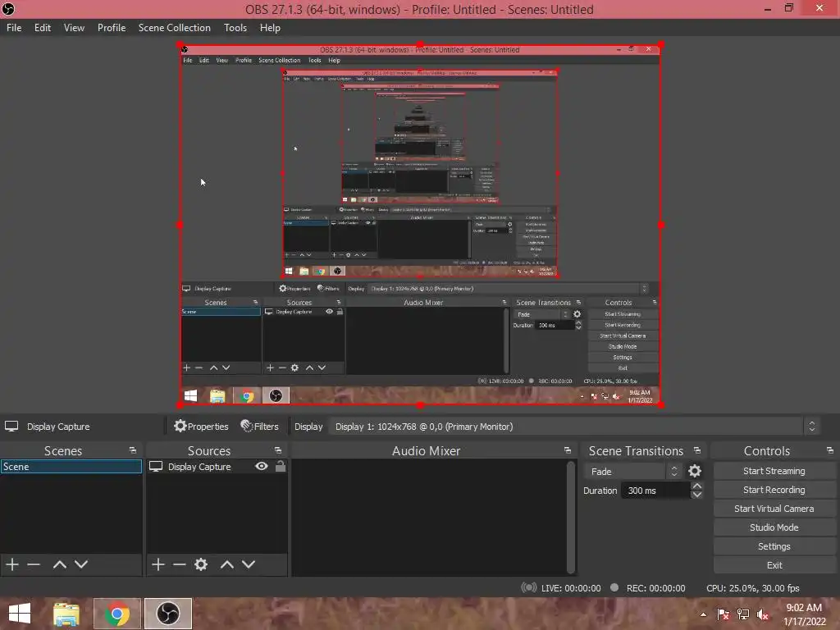
Task: Move scene up in Scenes list
Action: tap(59, 564)
